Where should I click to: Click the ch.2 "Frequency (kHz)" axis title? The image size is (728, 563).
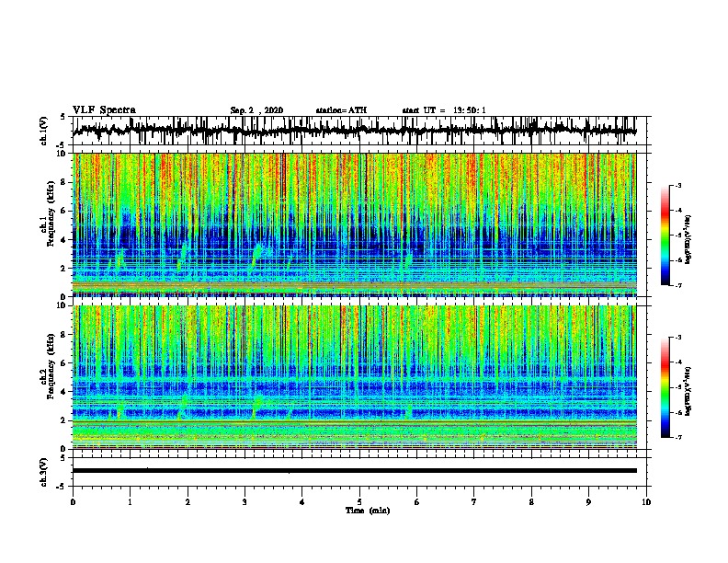51,366
